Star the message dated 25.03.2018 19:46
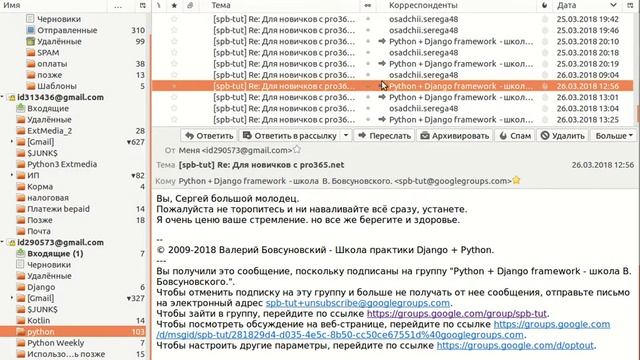 [x=174, y=30]
